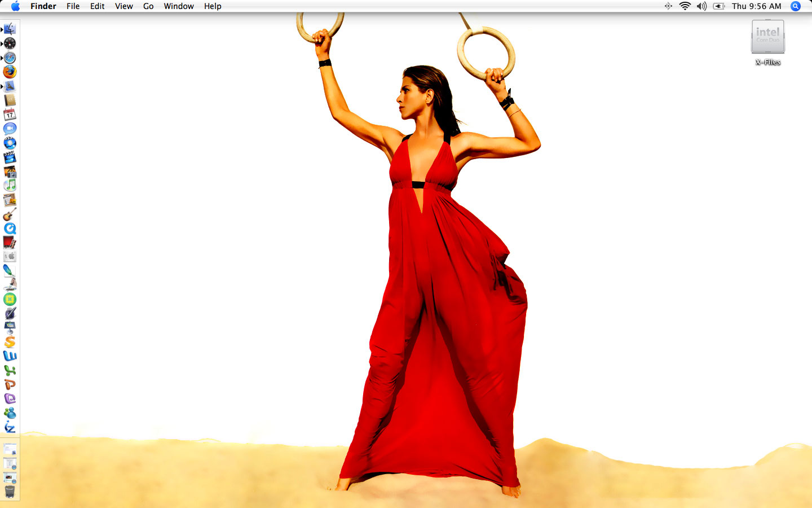Open the Comic Life green circle icon
This screenshot has width=812, height=508.
10,299
